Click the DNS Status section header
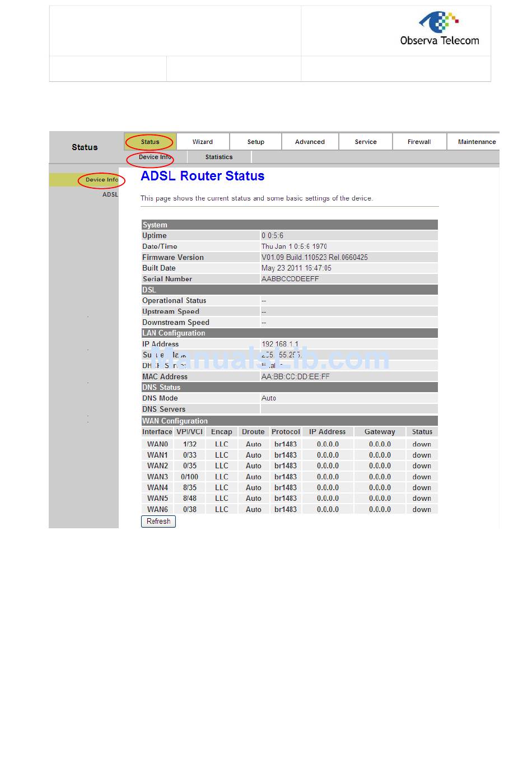Viewport: 532px width, 777px height. pos(290,387)
